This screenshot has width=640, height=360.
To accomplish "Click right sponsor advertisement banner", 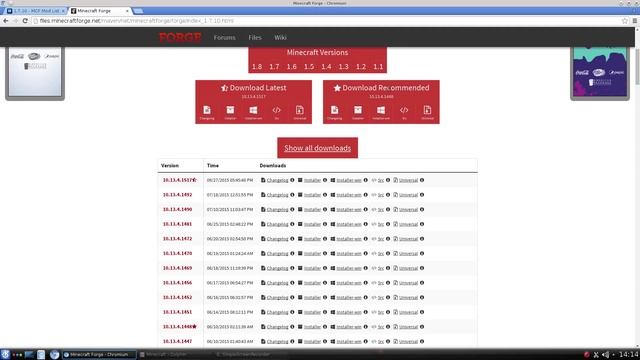I will 600,72.
